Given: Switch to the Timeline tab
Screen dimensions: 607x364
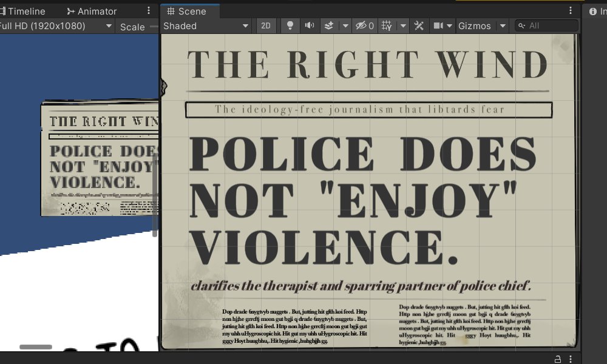Looking at the screenshot, I should (x=22, y=11).
